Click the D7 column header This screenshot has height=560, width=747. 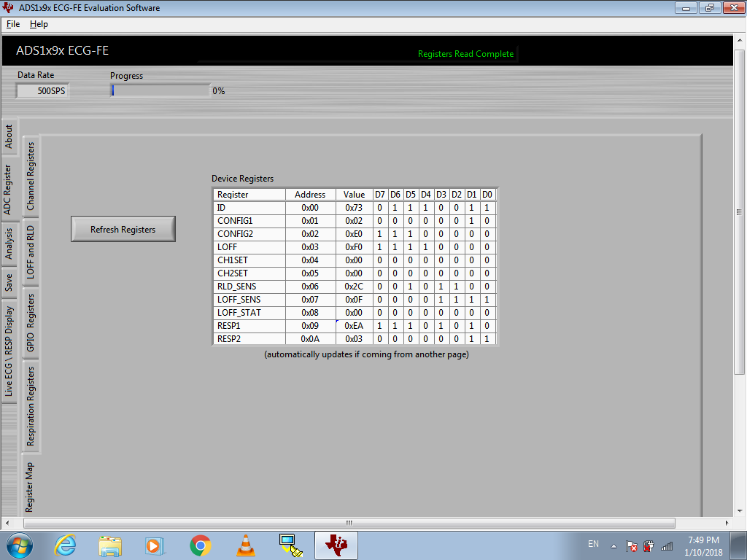click(x=379, y=194)
